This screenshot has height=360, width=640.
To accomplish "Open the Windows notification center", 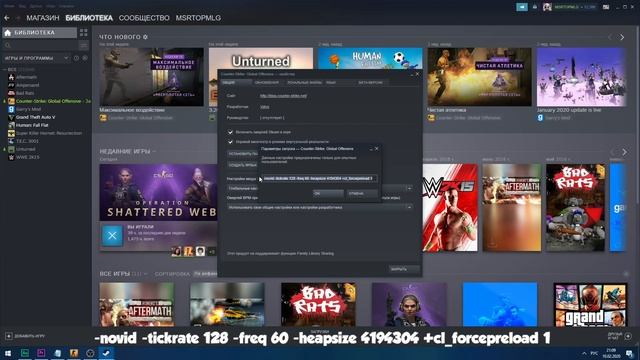I will [629, 353].
